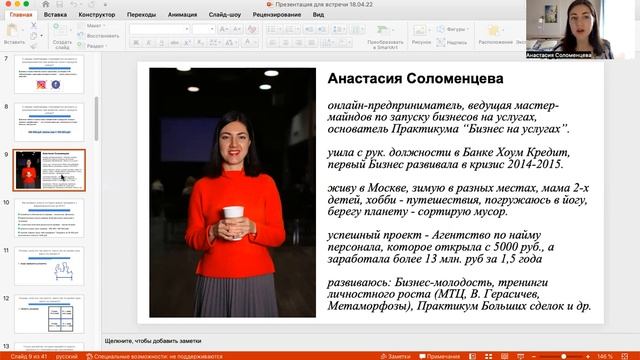Click the русский language status item
Screen dimensions: 640x360
67,356
